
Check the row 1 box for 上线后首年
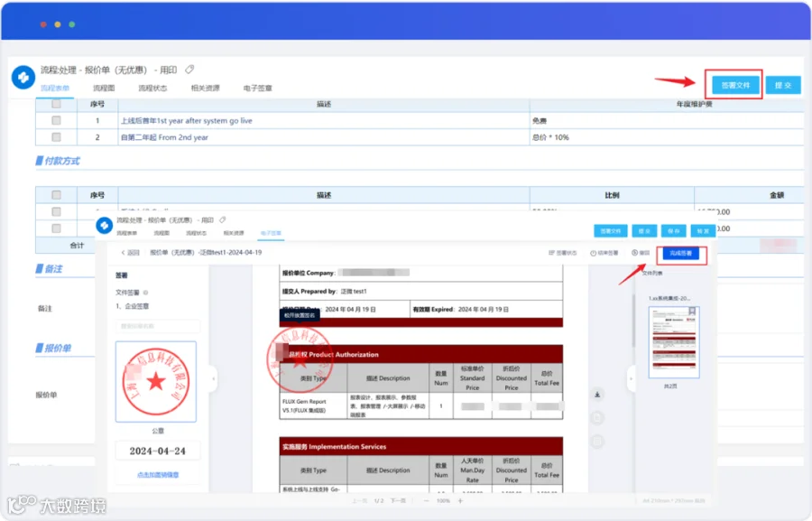(57, 120)
